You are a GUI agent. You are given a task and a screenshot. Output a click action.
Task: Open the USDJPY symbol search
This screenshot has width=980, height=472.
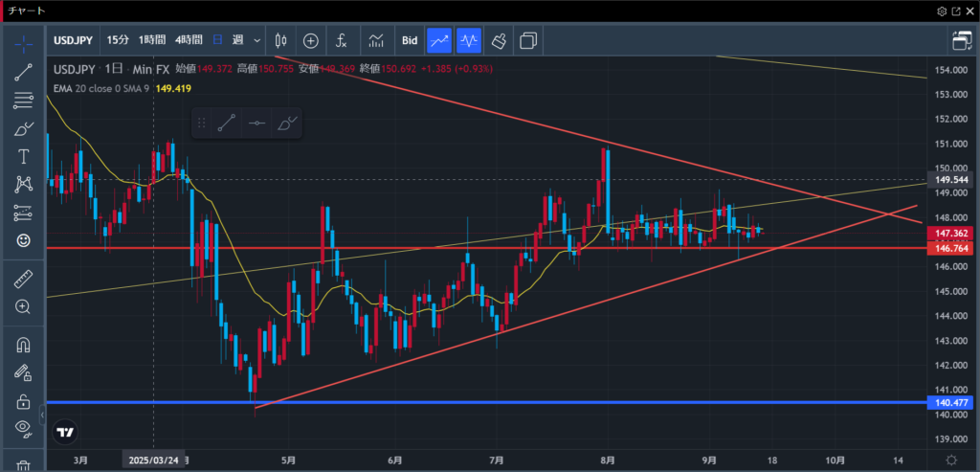coord(73,40)
